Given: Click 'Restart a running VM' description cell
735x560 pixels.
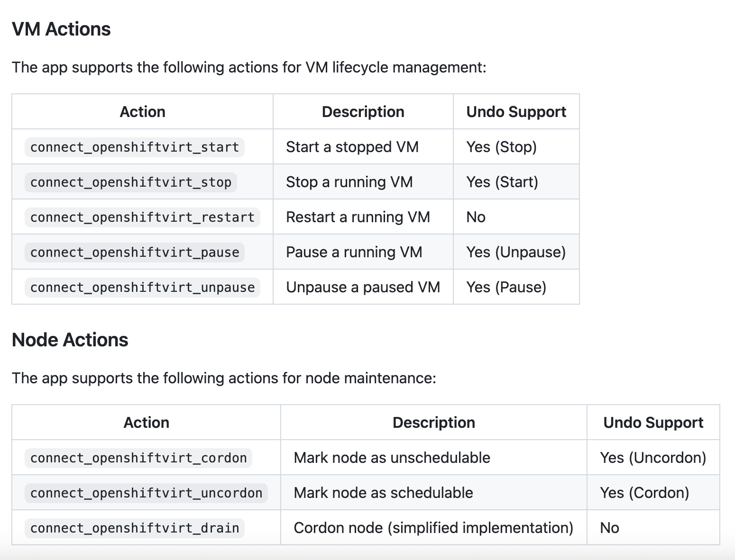Looking at the screenshot, I should tap(358, 217).
